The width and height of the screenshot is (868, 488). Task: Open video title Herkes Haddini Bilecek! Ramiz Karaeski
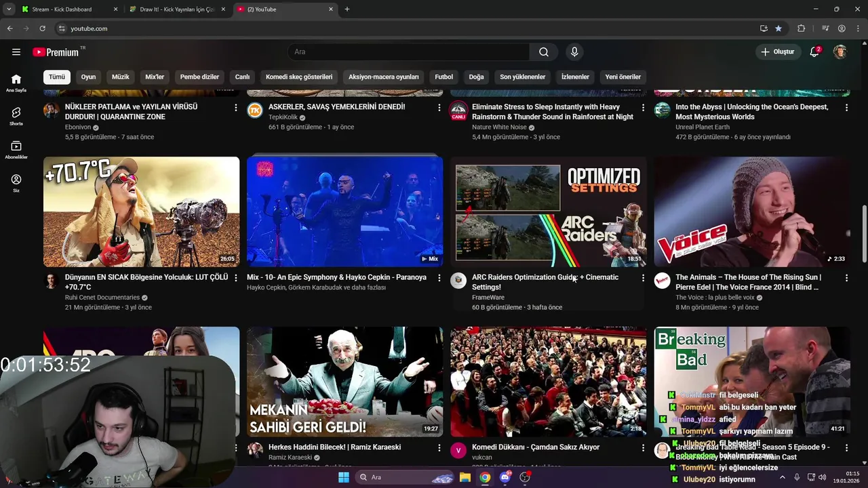[x=334, y=447]
